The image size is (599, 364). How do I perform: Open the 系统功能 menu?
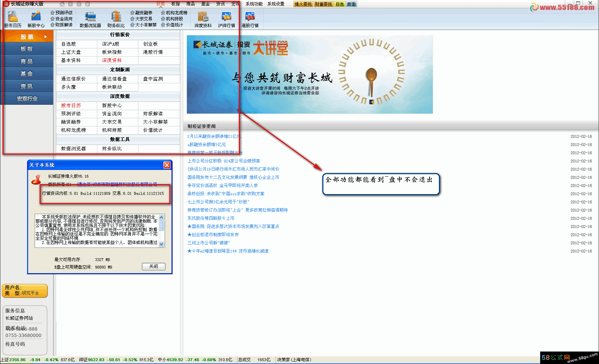click(x=254, y=4)
